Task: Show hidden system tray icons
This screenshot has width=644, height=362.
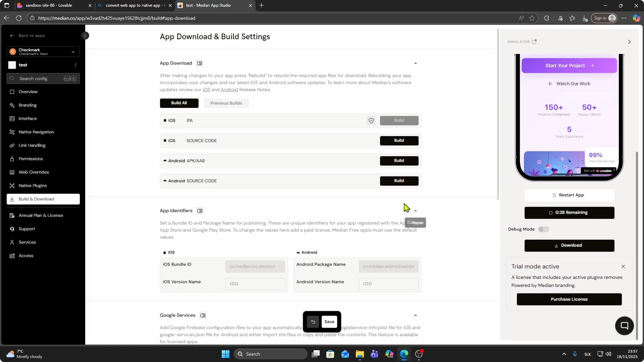Action: click(x=564, y=354)
